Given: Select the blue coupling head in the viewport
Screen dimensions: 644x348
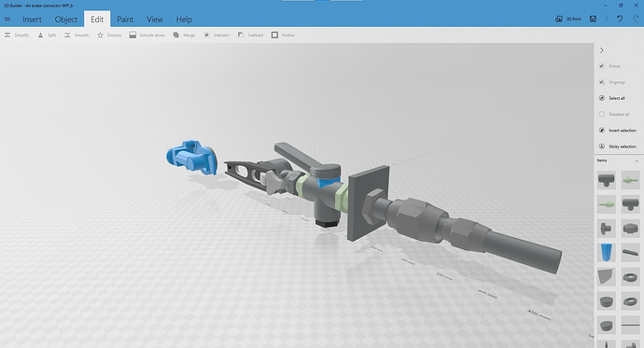Looking at the screenshot, I should (x=191, y=158).
